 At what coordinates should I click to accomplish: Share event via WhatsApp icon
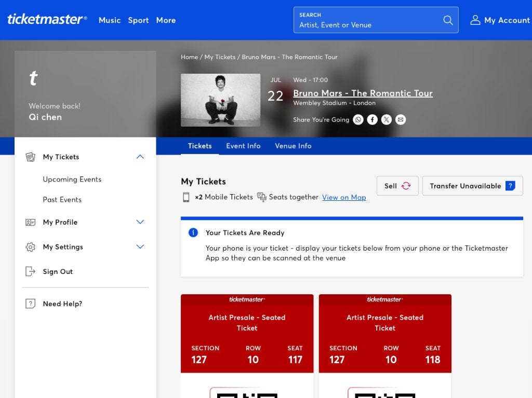(x=358, y=120)
